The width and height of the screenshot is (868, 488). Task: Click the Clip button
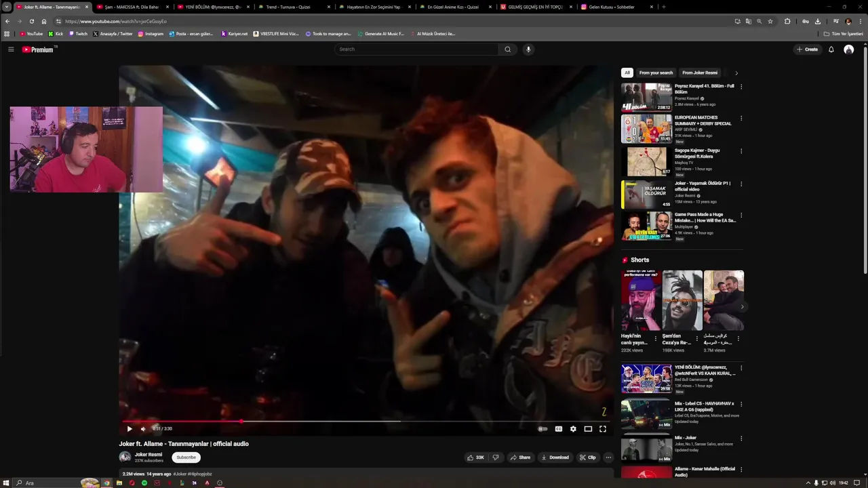587,457
